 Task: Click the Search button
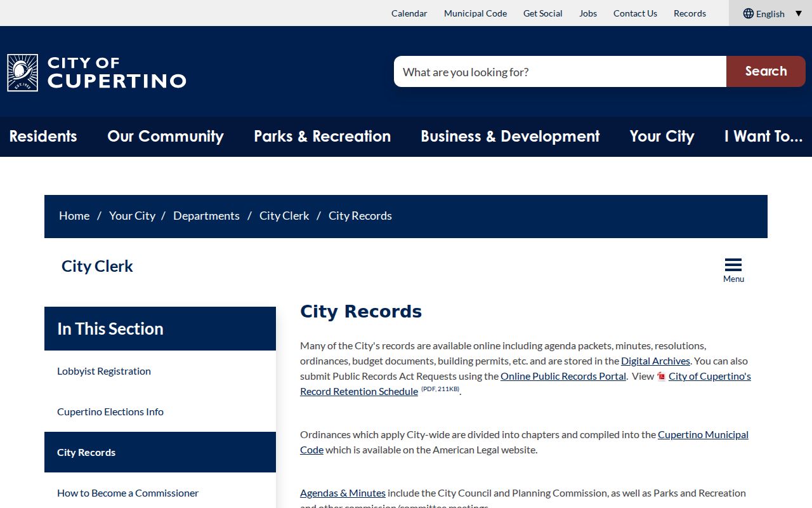(766, 72)
